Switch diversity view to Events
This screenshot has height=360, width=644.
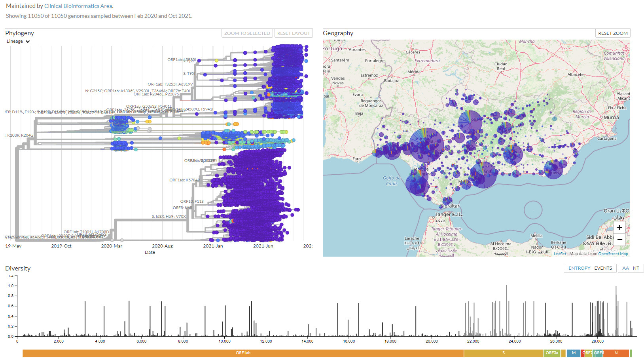coord(603,268)
